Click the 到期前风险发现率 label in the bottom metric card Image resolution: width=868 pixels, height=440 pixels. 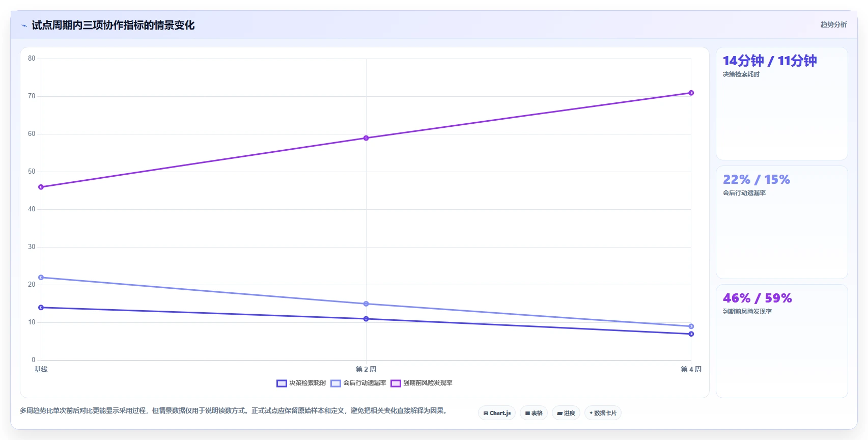(x=747, y=312)
